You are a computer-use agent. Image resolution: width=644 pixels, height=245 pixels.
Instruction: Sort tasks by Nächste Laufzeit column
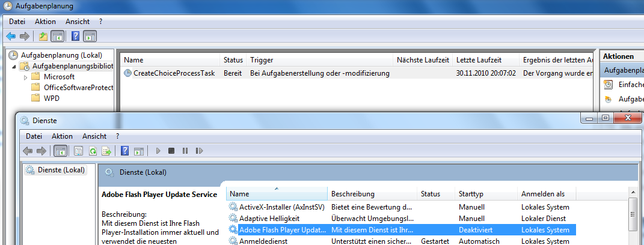tap(423, 60)
